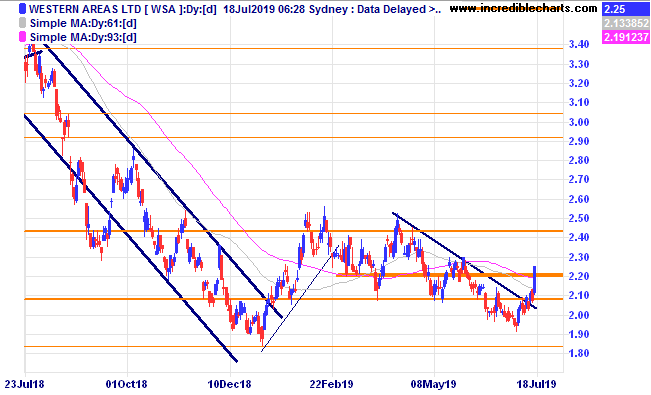Click the 2.00 price axis label

579,314
